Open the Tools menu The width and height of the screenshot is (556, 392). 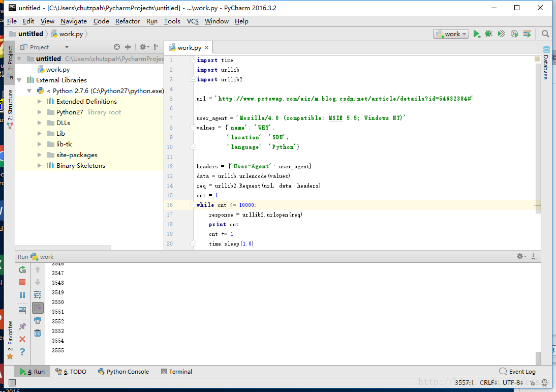tap(172, 21)
